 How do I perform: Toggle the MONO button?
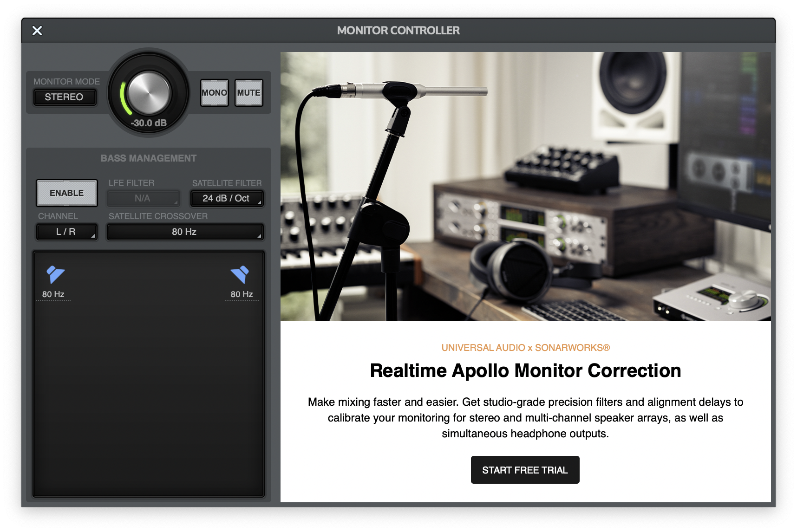click(215, 93)
